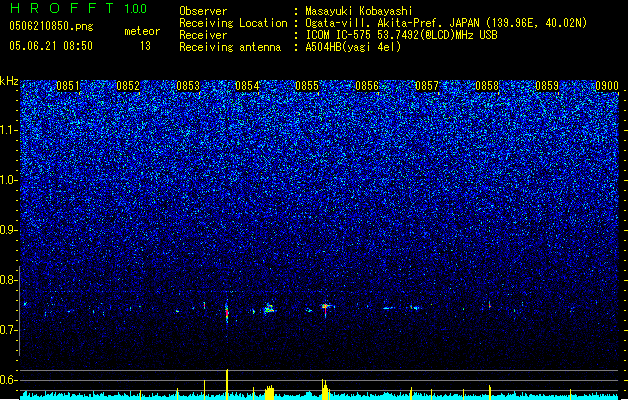Click the kHz axis unit label
Viewport: 629px width, 400px height.
tap(9, 81)
